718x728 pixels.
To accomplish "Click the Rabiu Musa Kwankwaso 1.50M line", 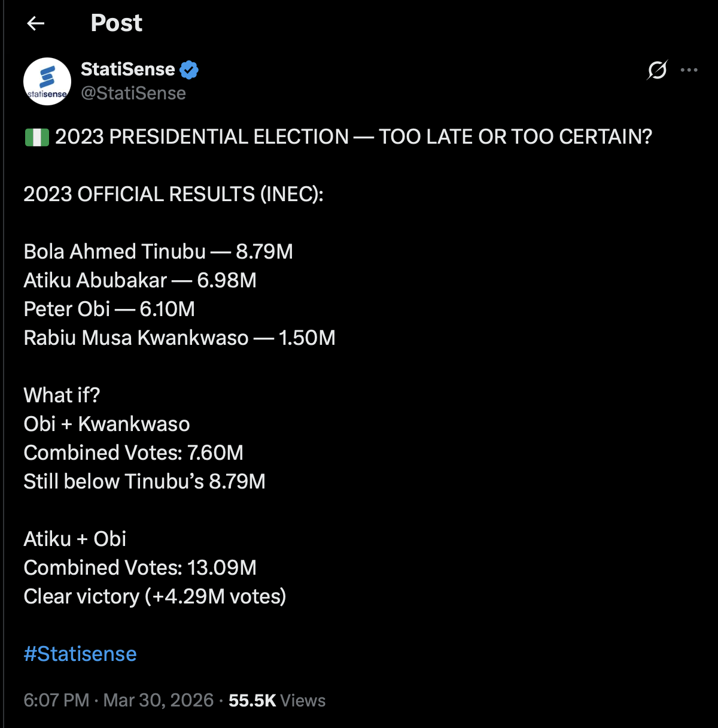I will click(180, 338).
